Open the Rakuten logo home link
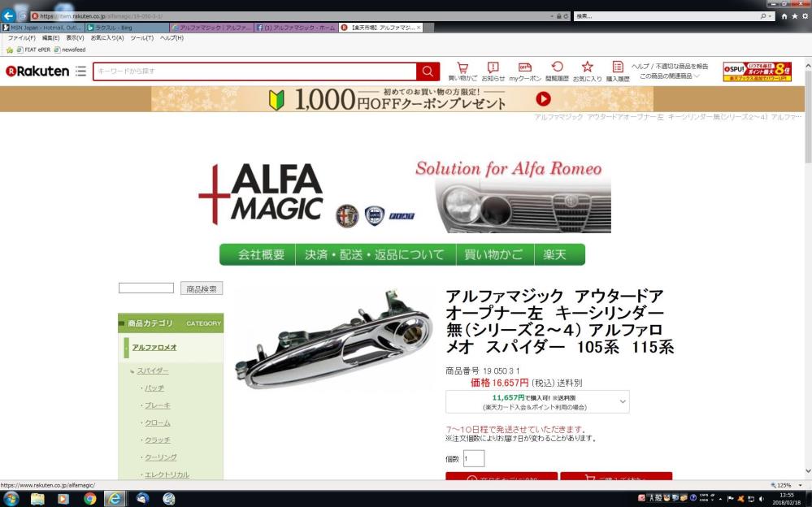 (37, 71)
